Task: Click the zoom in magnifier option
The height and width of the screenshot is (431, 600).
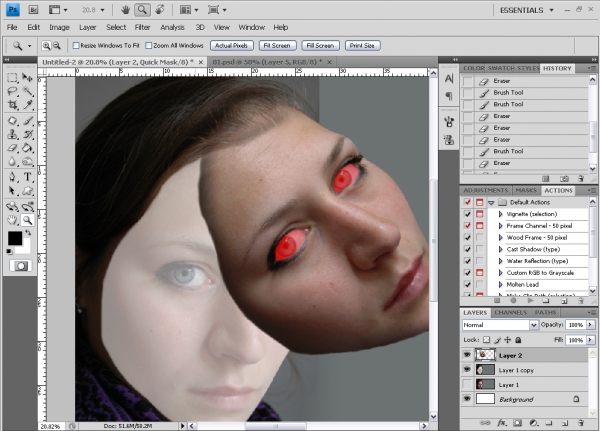Action: click(46, 46)
